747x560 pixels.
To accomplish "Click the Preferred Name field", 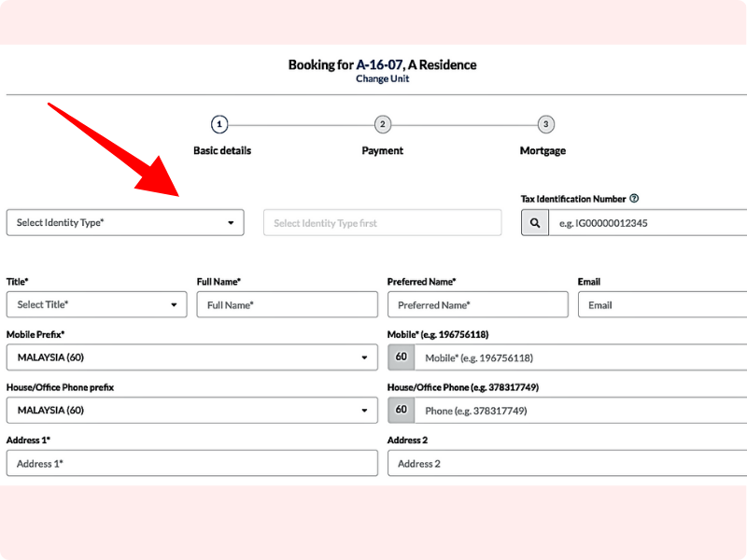I will tap(477, 304).
